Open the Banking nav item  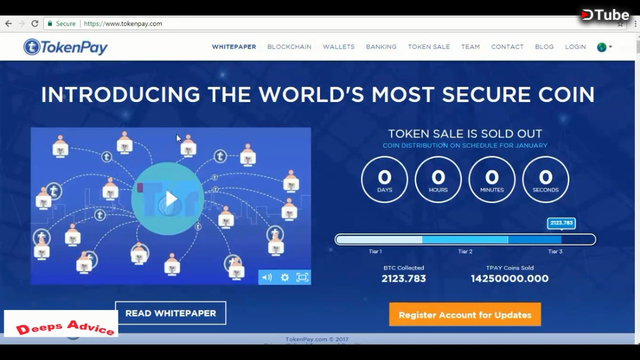(381, 47)
